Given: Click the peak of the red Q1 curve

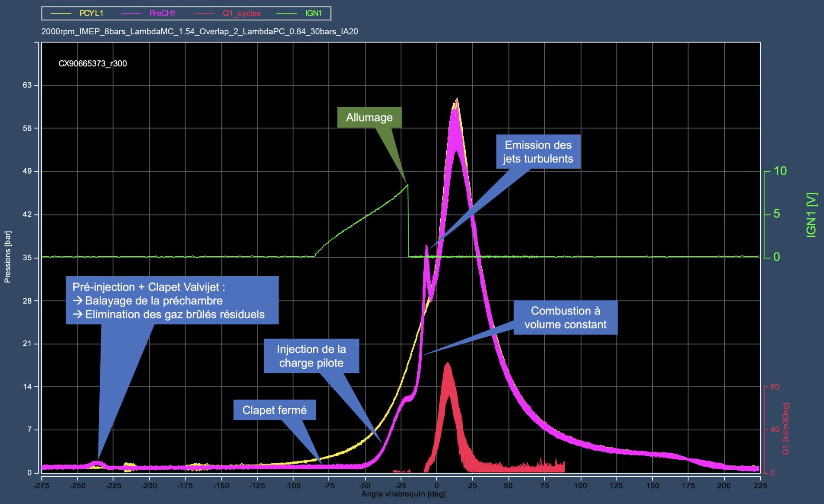Looking at the screenshot, I should pyautogui.click(x=447, y=364).
